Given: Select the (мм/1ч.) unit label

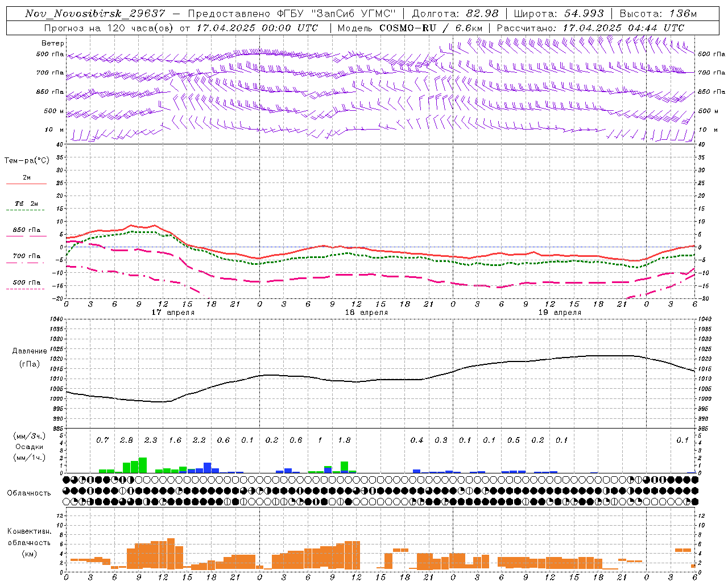Looking at the screenshot, I should click(28, 458).
